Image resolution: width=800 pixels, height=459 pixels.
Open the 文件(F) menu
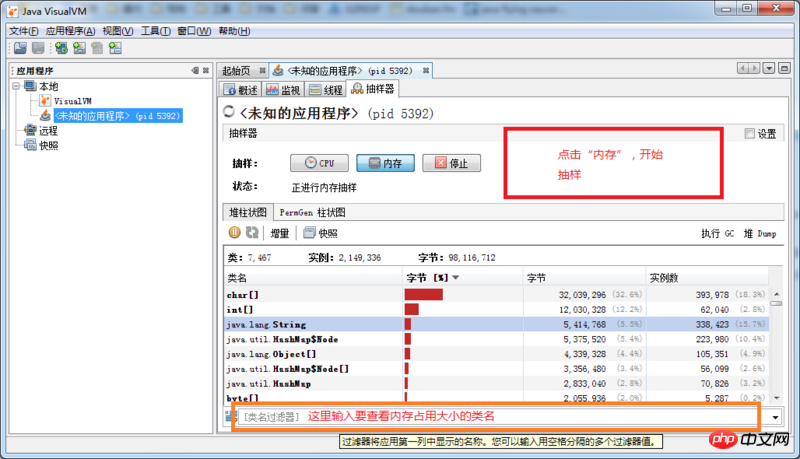23,31
